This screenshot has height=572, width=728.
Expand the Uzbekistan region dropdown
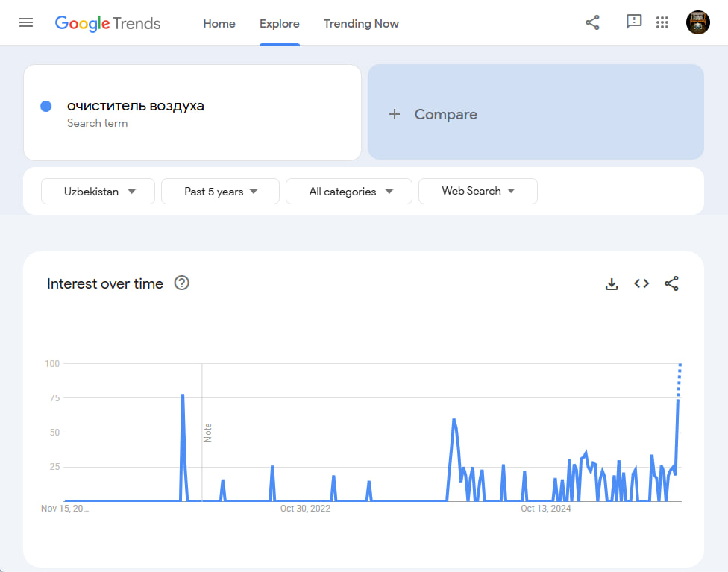coord(98,192)
